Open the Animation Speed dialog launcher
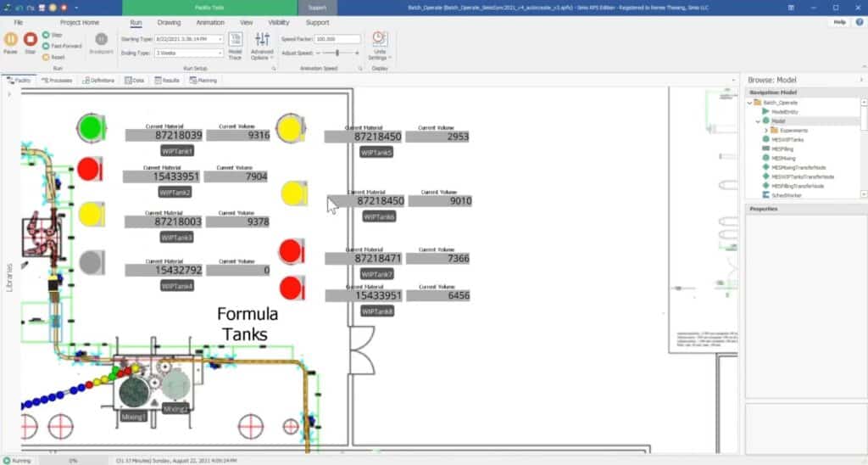The height and width of the screenshot is (465, 868). click(x=360, y=68)
